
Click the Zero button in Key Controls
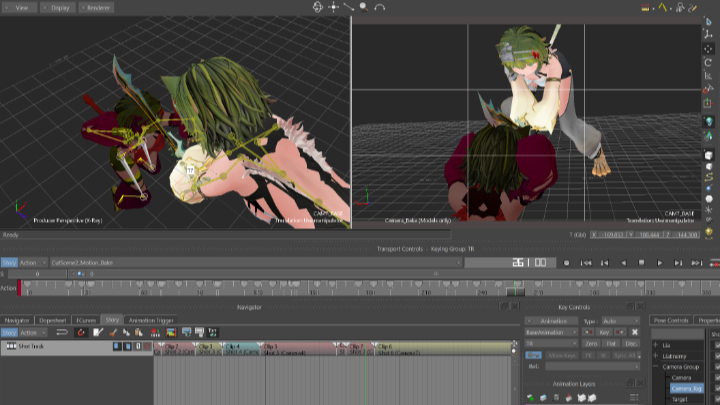click(x=591, y=343)
